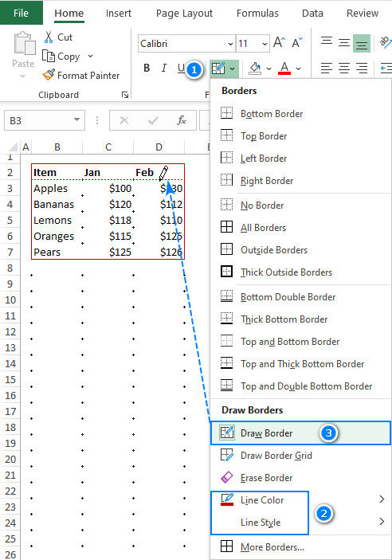This screenshot has height=560, width=392.
Task: Click cell with Oranges
Action: point(57,236)
